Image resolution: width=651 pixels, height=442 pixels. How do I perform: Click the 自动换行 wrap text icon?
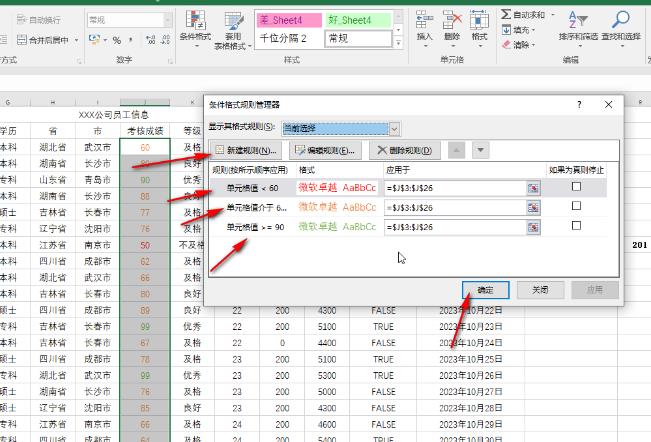22,20
